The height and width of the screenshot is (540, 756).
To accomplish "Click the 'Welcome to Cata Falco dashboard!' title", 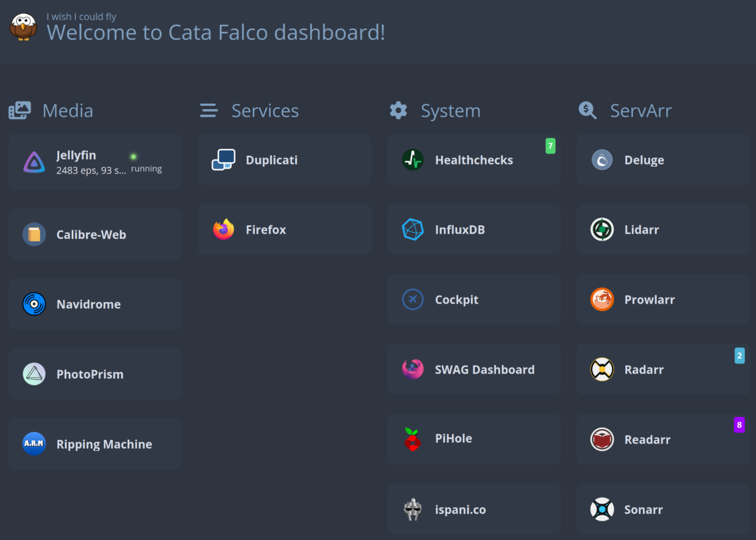I will tap(216, 32).
